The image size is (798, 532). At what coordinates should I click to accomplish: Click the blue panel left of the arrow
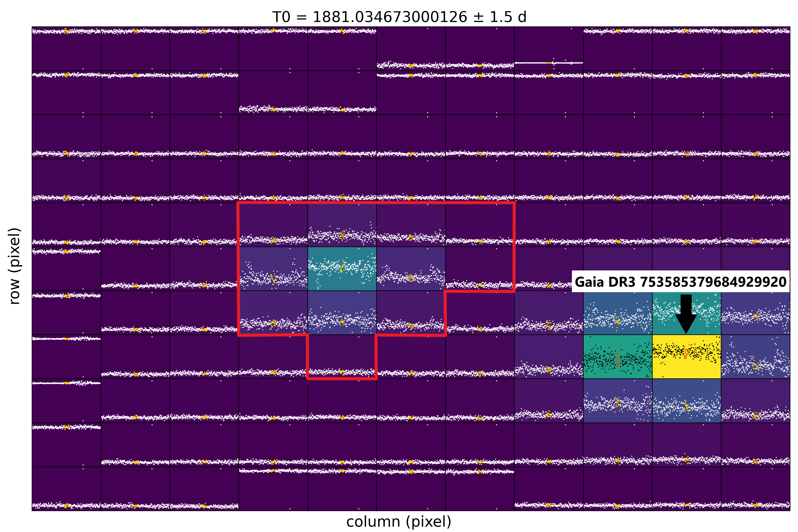pos(617,312)
